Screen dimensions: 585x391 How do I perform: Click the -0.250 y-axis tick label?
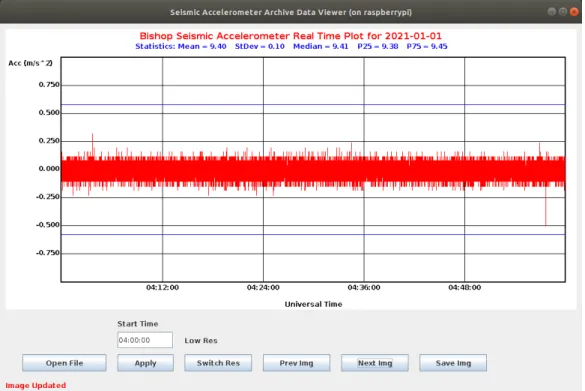[48, 197]
